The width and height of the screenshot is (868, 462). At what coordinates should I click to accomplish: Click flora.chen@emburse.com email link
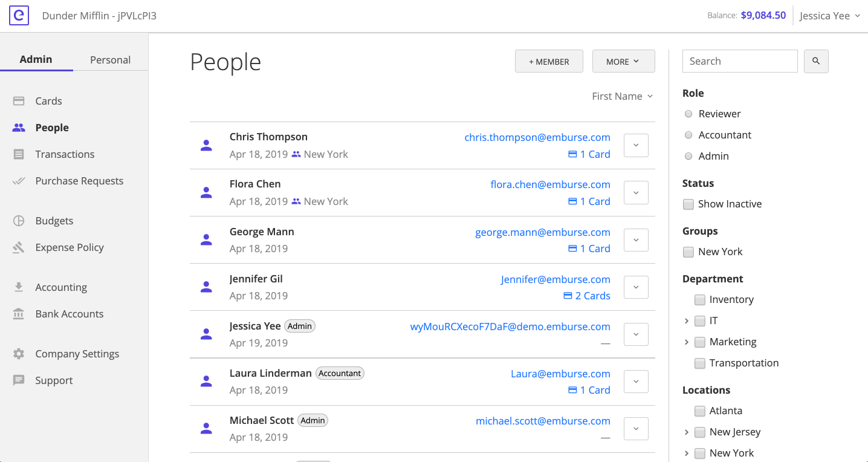pyautogui.click(x=551, y=184)
